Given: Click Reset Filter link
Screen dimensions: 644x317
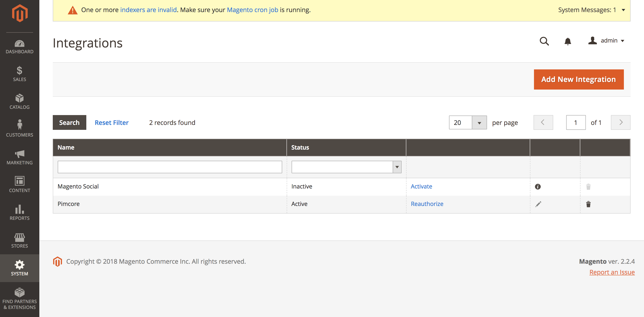Looking at the screenshot, I should [x=112, y=123].
